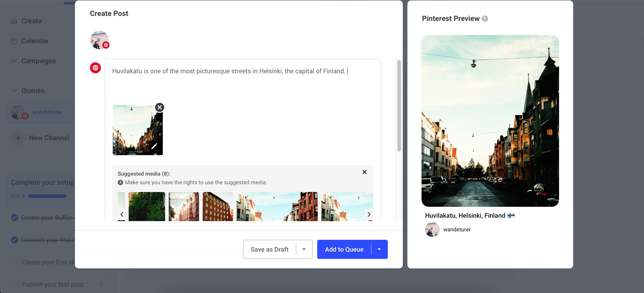Expand the Add to Queue dropdown arrow

pos(379,249)
